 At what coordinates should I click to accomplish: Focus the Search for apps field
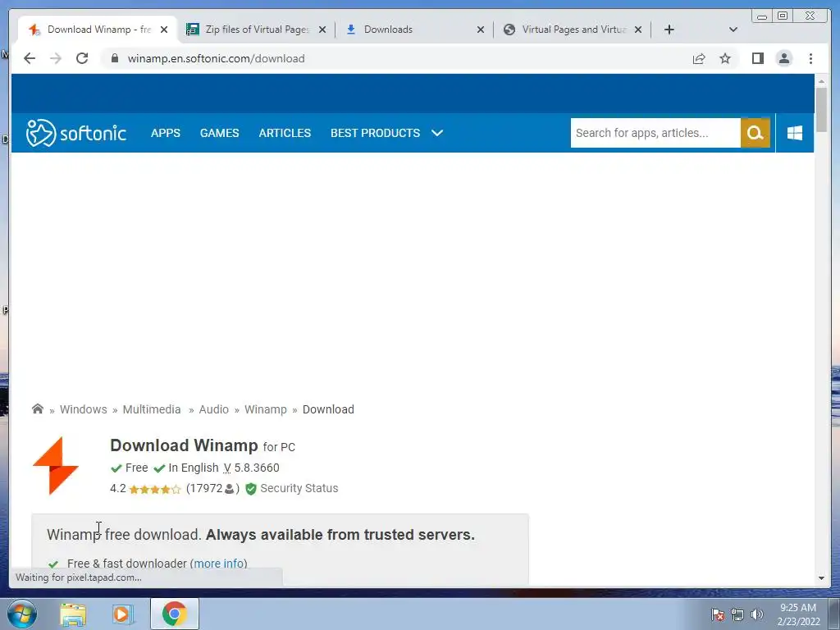655,133
